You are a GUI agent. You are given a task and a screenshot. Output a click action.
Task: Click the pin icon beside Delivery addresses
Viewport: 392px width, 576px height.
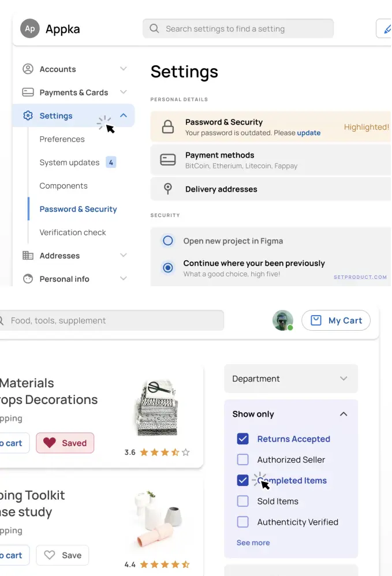pos(168,189)
